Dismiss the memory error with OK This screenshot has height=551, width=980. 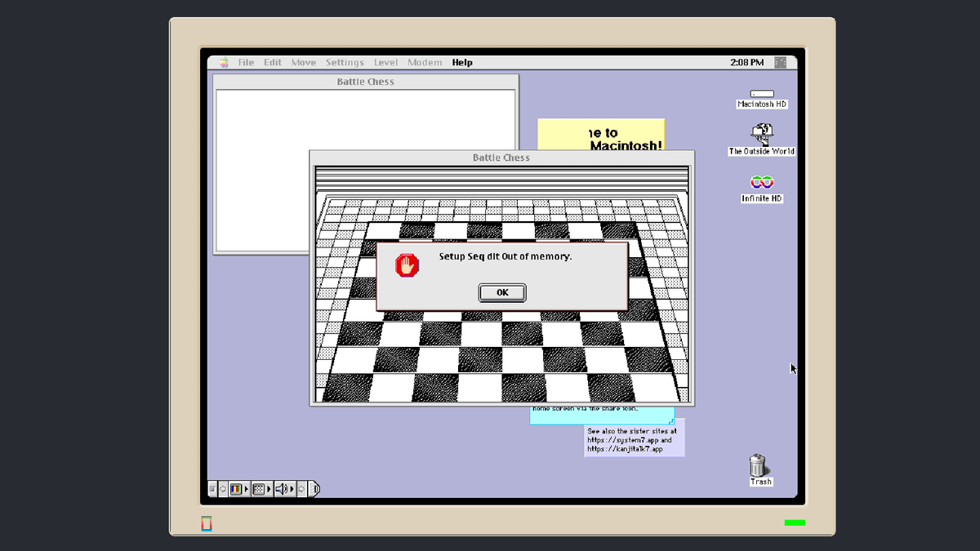pyautogui.click(x=501, y=292)
